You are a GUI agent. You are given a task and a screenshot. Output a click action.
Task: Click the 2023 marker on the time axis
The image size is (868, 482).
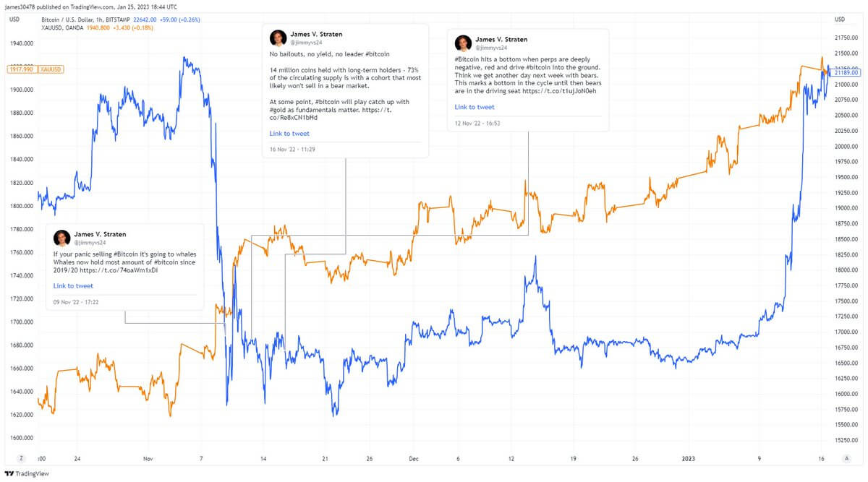coord(689,457)
